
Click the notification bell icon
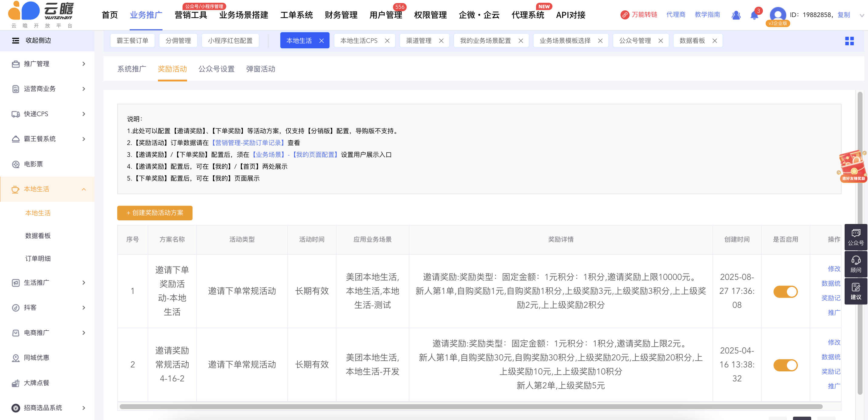pos(754,15)
